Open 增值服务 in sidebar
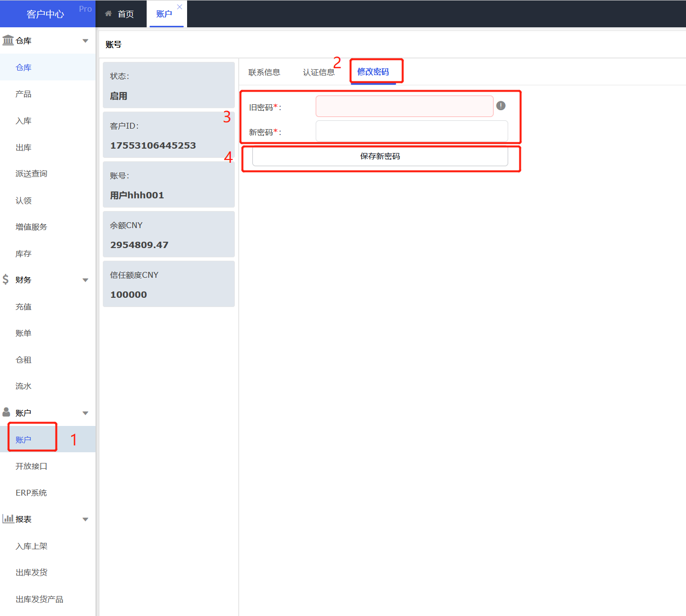The width and height of the screenshot is (686, 616). coord(48,227)
